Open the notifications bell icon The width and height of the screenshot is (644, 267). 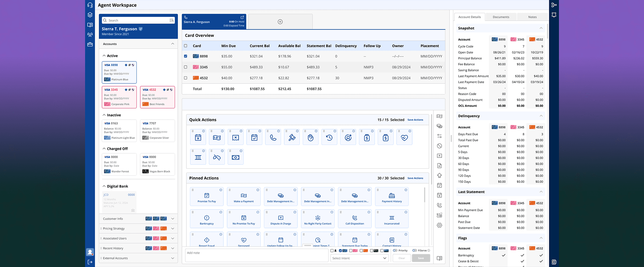point(554,15)
